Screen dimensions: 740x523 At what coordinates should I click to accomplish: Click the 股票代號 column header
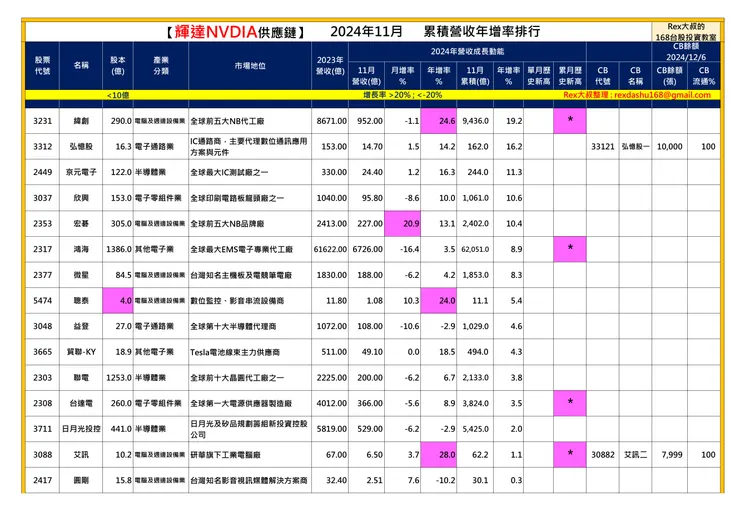click(x=42, y=66)
